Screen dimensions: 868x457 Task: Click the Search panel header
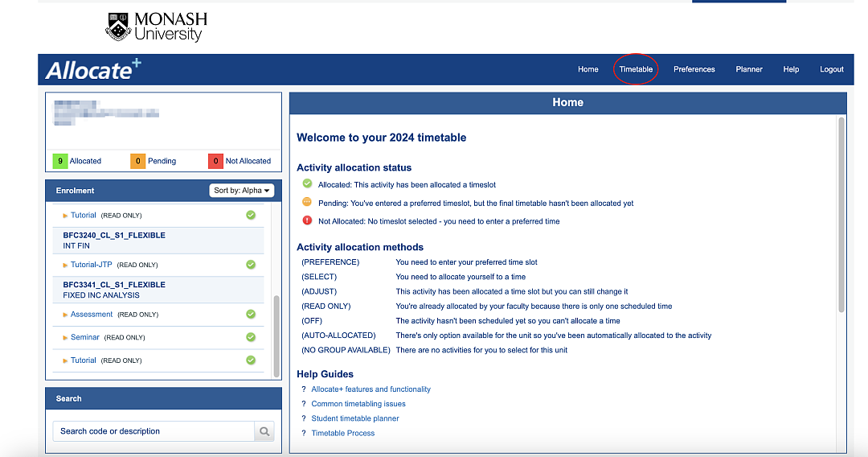coord(163,398)
